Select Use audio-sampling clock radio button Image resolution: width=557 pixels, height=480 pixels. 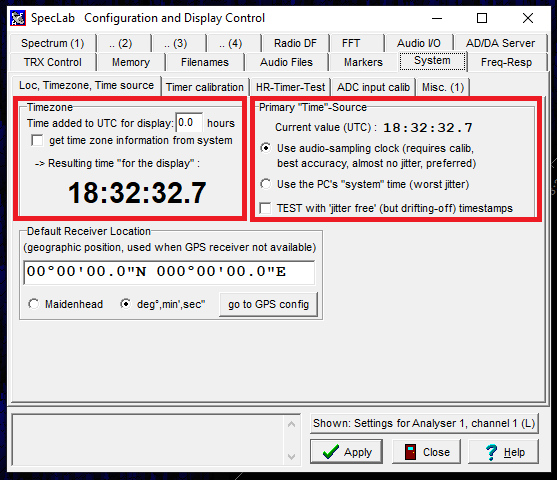click(265, 148)
